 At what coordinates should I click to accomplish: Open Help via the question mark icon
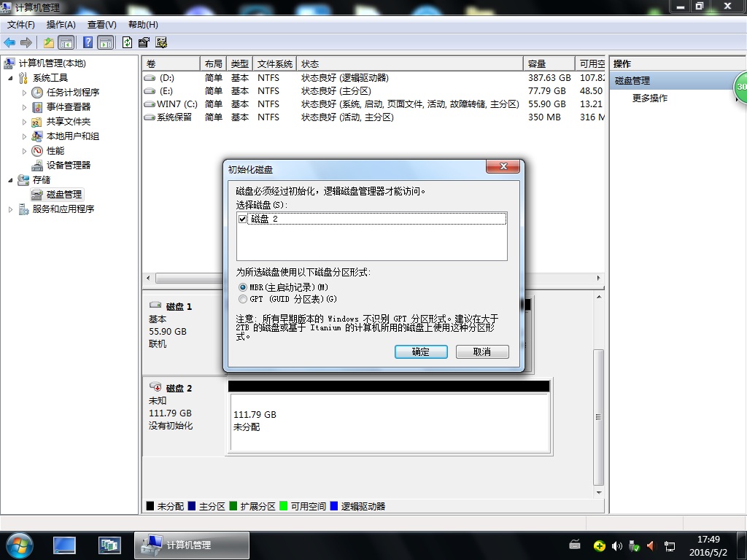88,43
